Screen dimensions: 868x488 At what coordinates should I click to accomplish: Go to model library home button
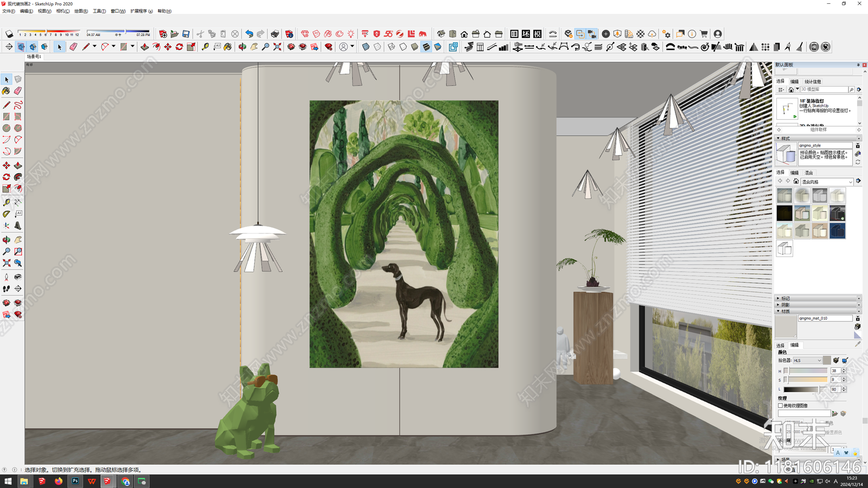click(791, 89)
